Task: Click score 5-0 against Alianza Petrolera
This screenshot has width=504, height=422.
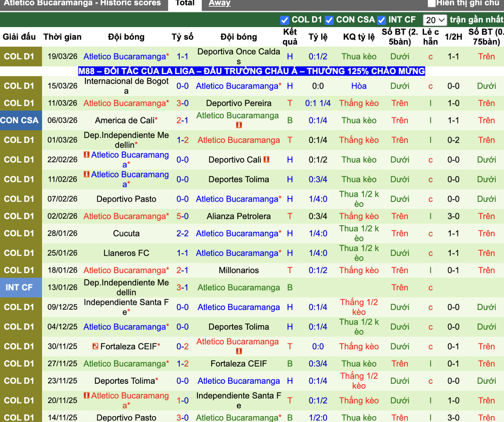Action: (182, 216)
